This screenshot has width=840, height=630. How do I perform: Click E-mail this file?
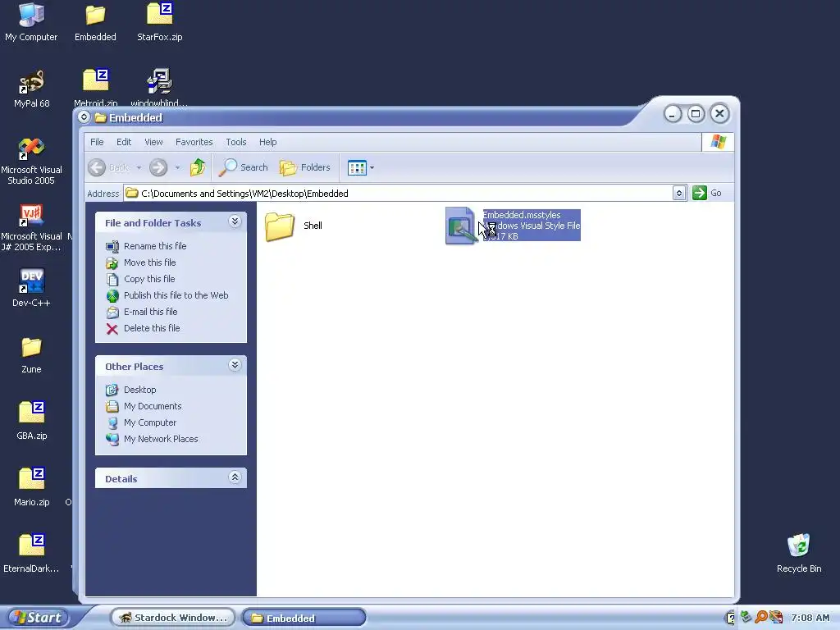[150, 312]
